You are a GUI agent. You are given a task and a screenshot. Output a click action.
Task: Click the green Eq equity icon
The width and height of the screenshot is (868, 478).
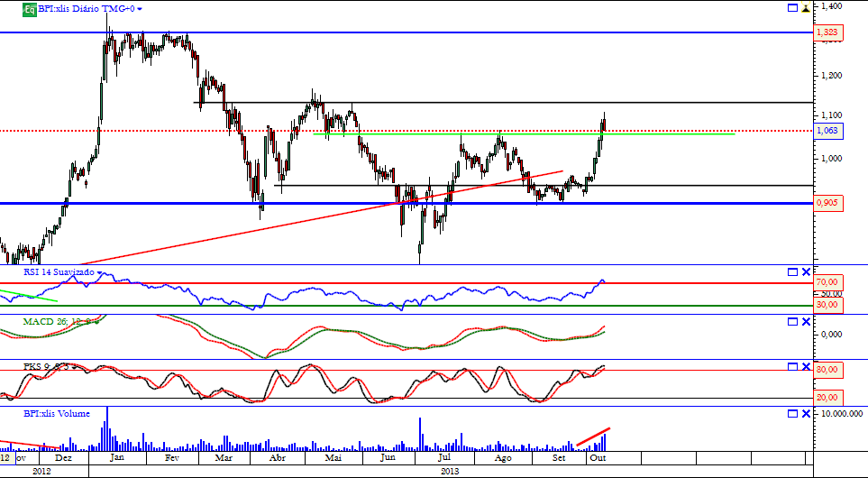[30, 9]
